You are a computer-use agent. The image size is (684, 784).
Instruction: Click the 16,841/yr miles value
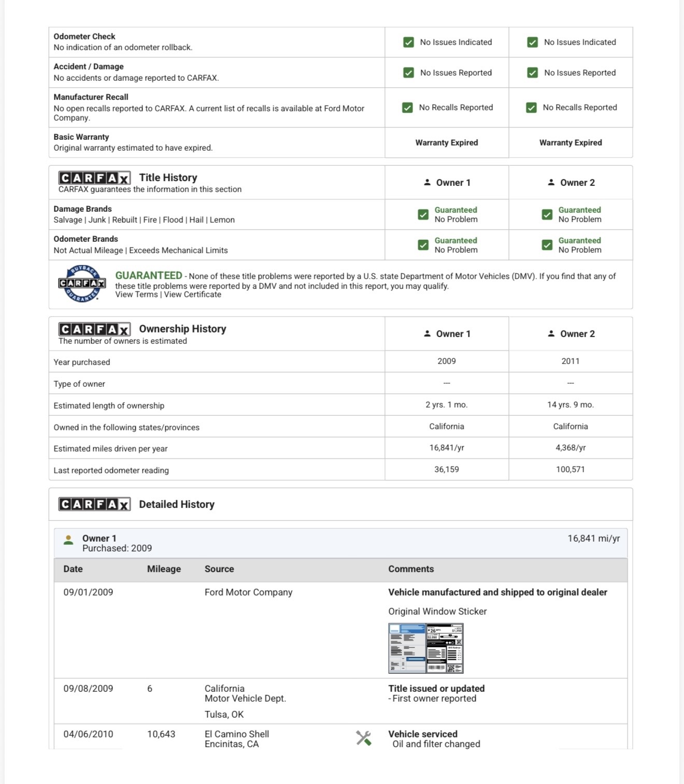point(447,448)
